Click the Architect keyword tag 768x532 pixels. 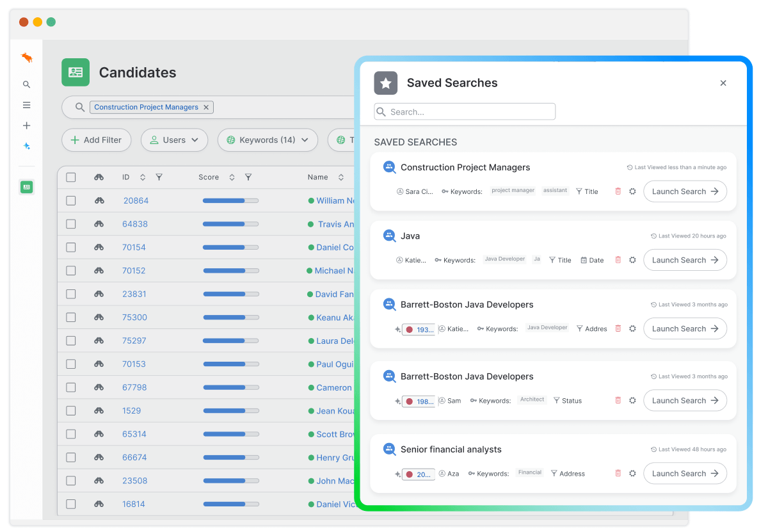[x=532, y=399]
